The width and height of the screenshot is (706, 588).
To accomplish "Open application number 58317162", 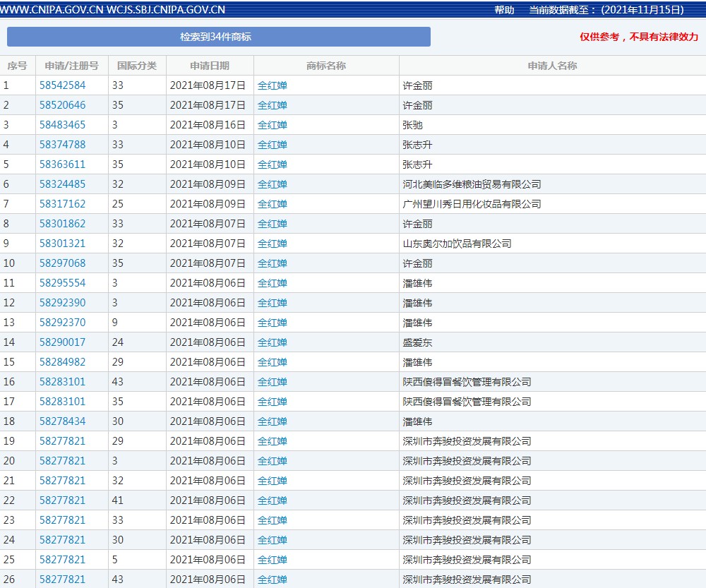I will [x=62, y=204].
